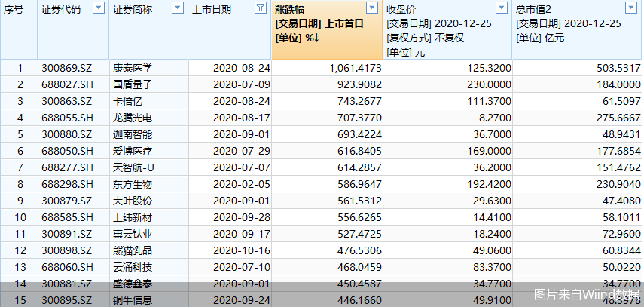Click the value 693.4224

point(360,134)
